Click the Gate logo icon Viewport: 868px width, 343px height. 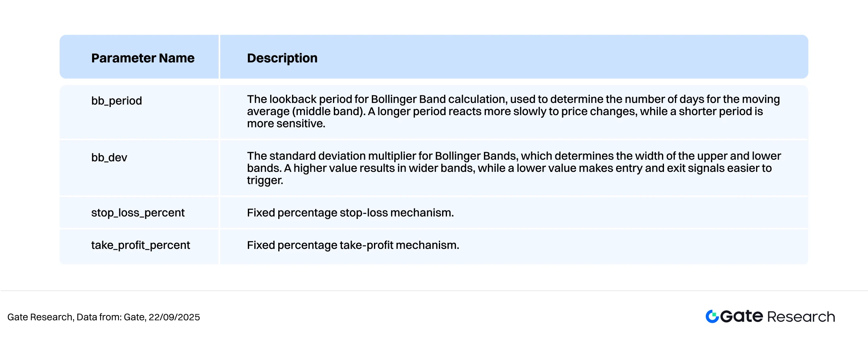point(712,316)
